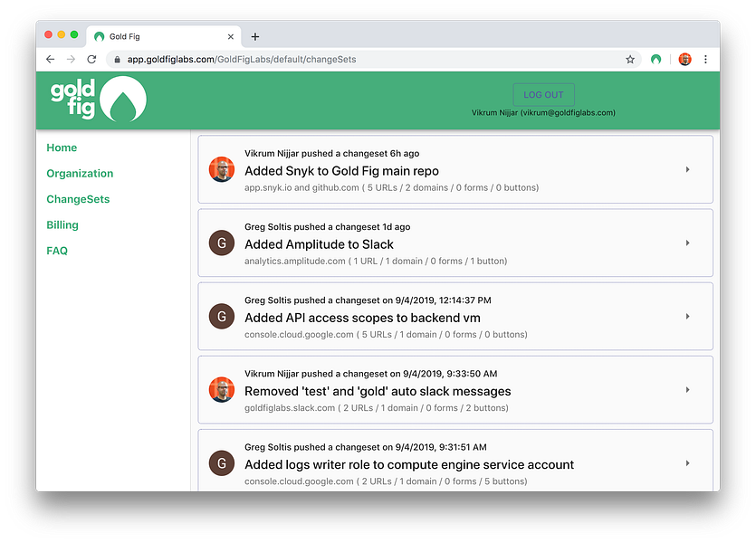Open 'Added logs writer role to compute engine' title
This screenshot has width=756, height=543.
(x=409, y=464)
